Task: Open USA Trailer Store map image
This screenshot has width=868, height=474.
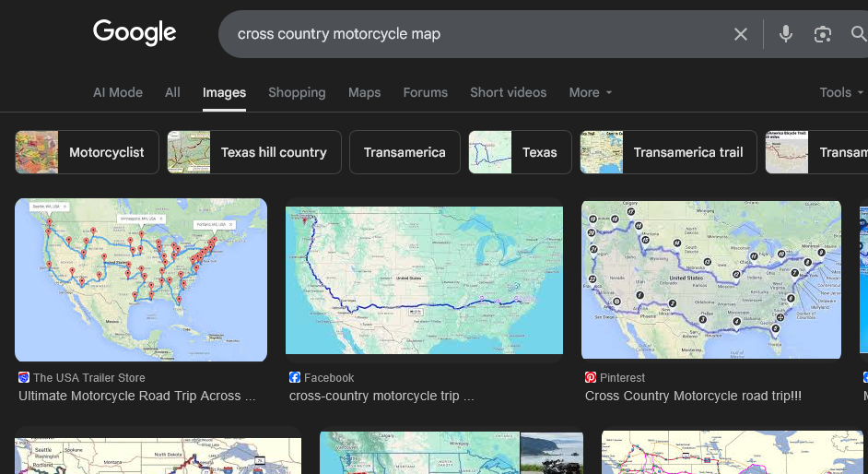Action: [x=141, y=279]
